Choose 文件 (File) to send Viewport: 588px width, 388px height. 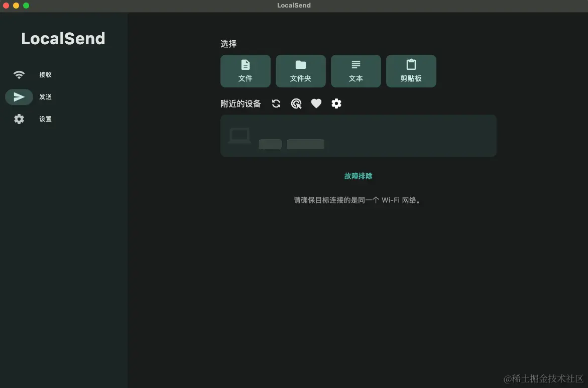pyautogui.click(x=245, y=71)
